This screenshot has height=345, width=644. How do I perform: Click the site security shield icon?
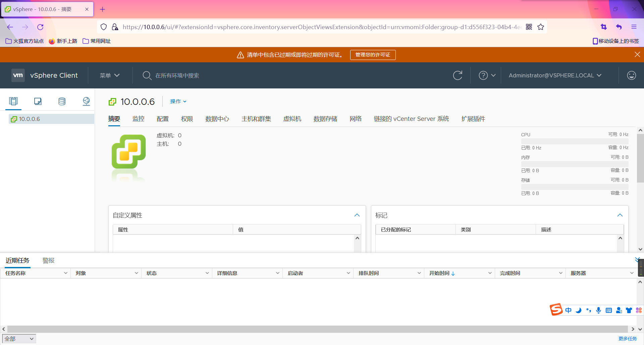click(x=104, y=27)
